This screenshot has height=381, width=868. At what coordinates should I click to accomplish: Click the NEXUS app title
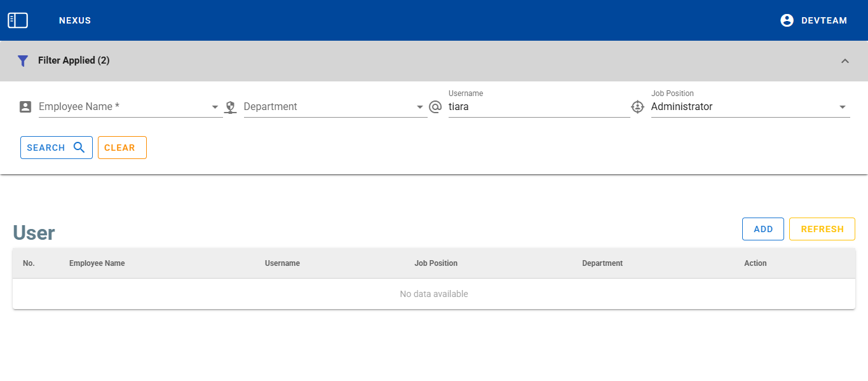[x=75, y=20]
